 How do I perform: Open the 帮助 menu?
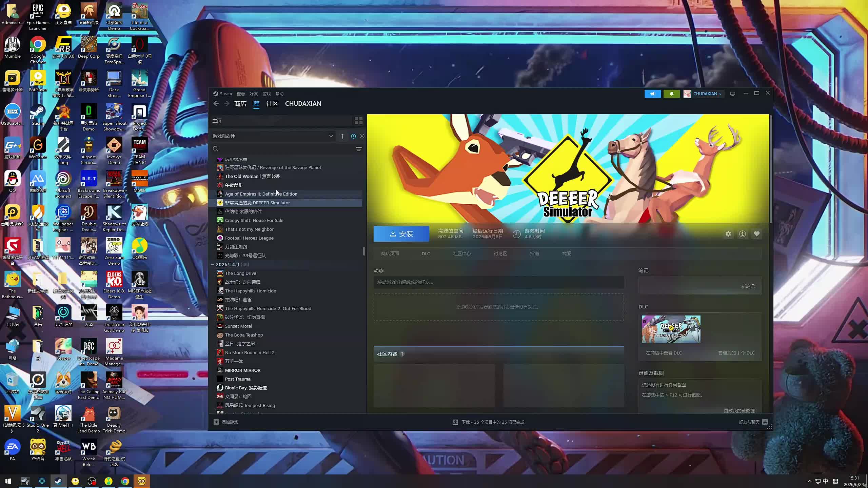(x=279, y=94)
